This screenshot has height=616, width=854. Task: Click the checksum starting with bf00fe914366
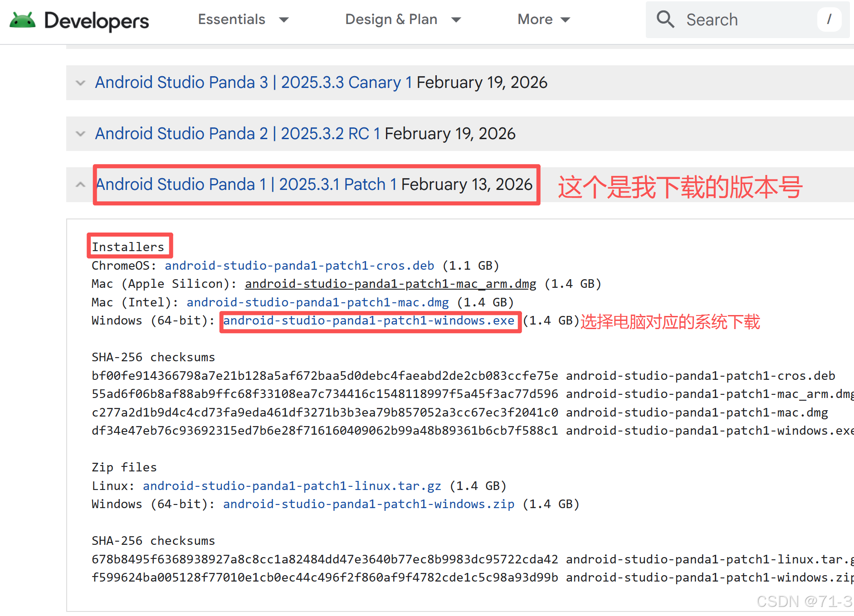[325, 376]
